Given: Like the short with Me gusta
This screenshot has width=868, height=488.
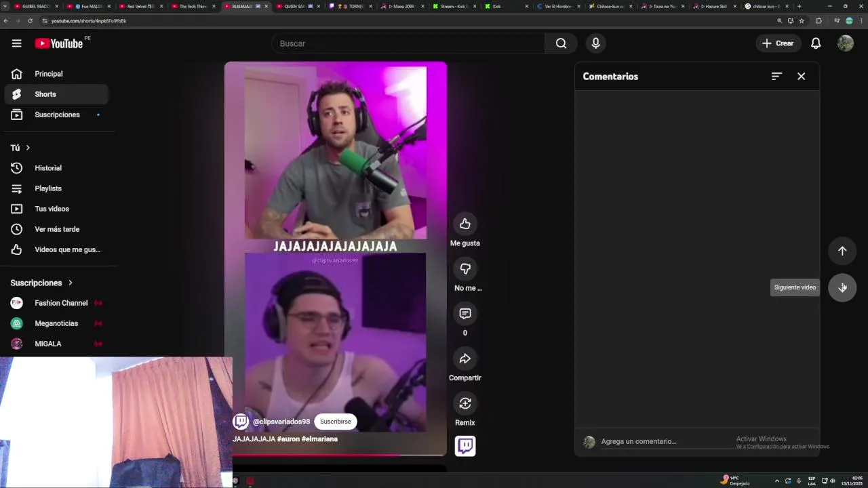Looking at the screenshot, I should pos(465,224).
